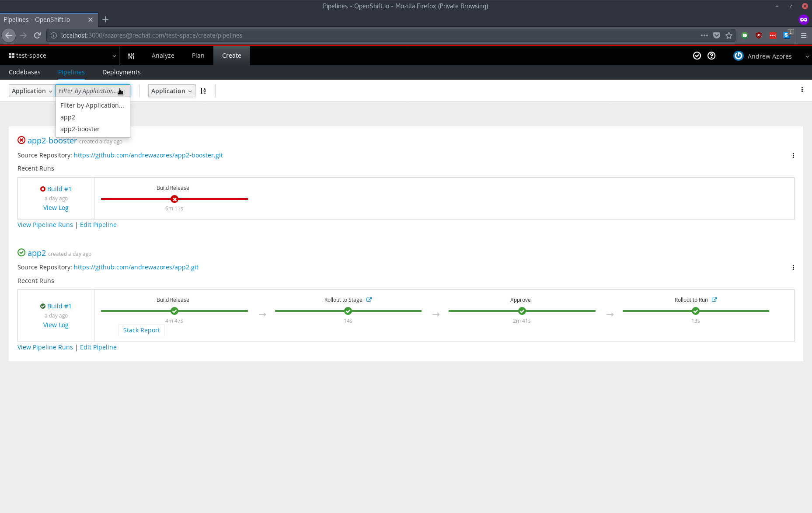Open the kebab options menu in the filter bar
Image resolution: width=812 pixels, height=513 pixels.
[802, 90]
